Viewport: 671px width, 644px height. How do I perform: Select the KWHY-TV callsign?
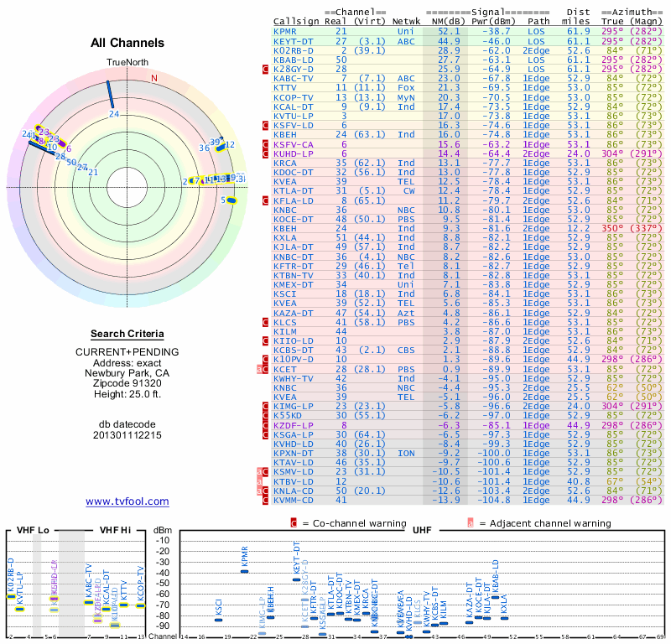point(294,378)
